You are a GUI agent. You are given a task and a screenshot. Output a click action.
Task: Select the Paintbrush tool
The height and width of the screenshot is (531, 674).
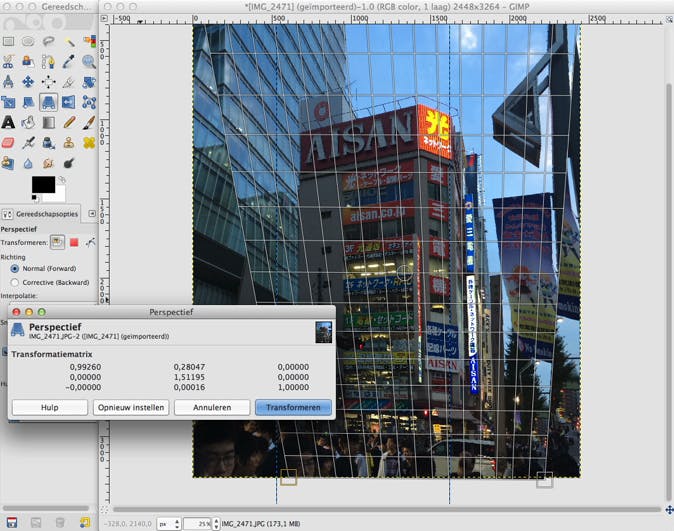(x=89, y=123)
